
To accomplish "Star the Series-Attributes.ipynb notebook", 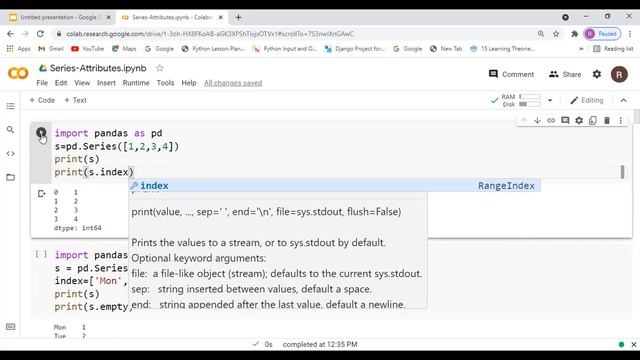I will click(160, 68).
